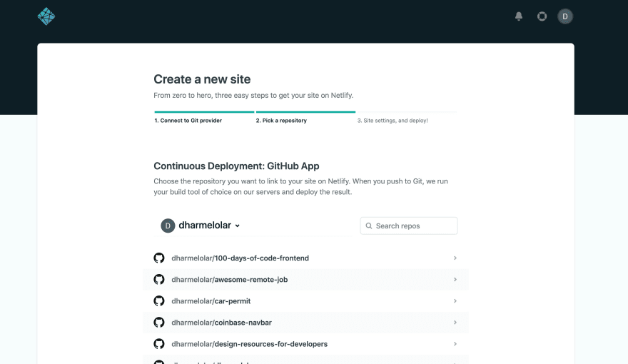
Task: Select repo design-resources-for-developers
Action: click(305, 344)
